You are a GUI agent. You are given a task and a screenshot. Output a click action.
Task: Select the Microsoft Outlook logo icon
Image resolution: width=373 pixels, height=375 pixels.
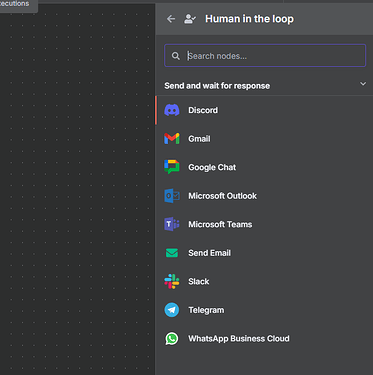[x=172, y=196]
